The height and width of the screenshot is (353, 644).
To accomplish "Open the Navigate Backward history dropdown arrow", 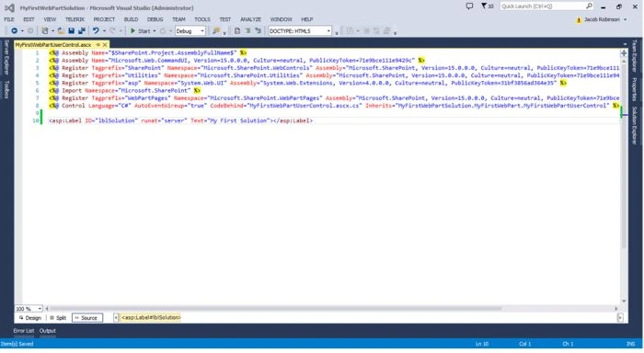I will click(x=22, y=31).
